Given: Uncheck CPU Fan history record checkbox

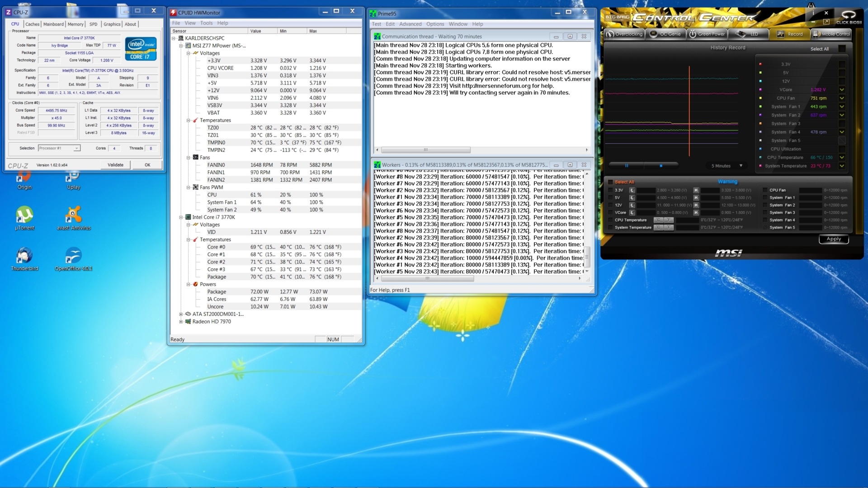Looking at the screenshot, I should [x=842, y=98].
